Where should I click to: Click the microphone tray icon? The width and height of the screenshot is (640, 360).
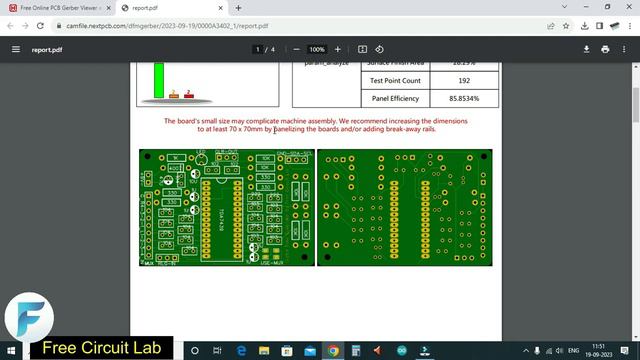pyautogui.click(x=537, y=351)
